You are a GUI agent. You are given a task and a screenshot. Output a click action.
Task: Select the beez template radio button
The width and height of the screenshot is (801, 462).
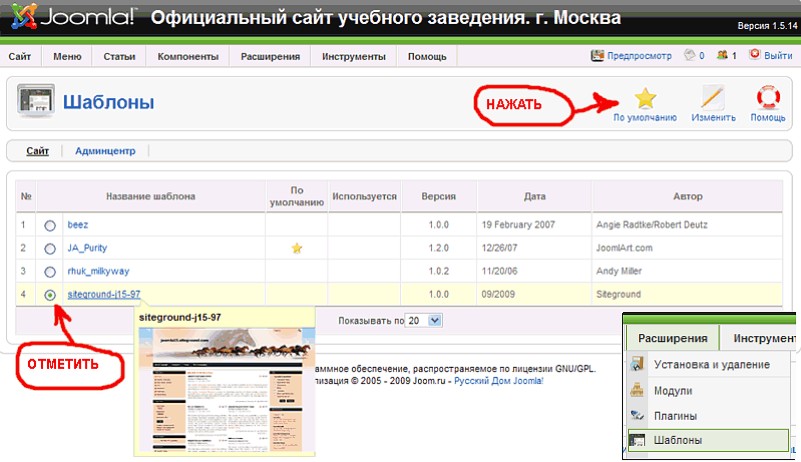[50, 225]
